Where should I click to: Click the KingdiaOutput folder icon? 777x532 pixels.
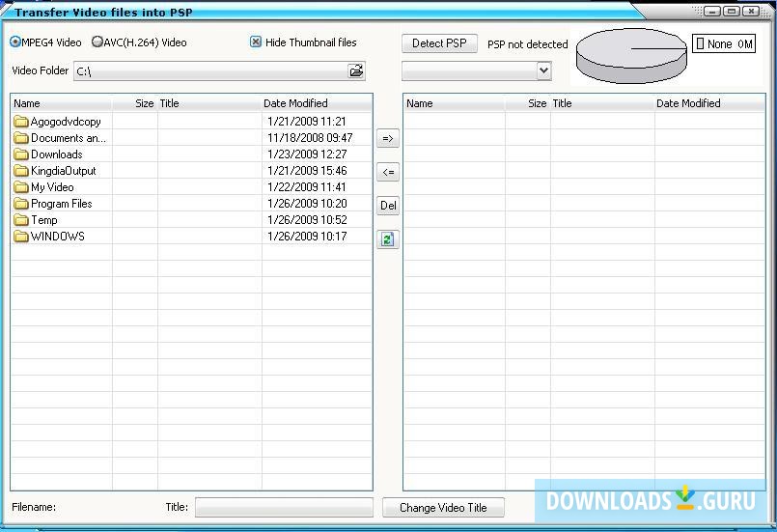pos(21,171)
